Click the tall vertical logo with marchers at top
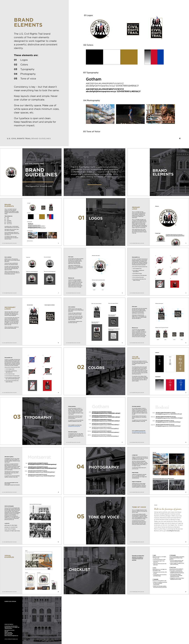Screen dimensions: 189x644 pyautogui.click(x=156, y=28)
